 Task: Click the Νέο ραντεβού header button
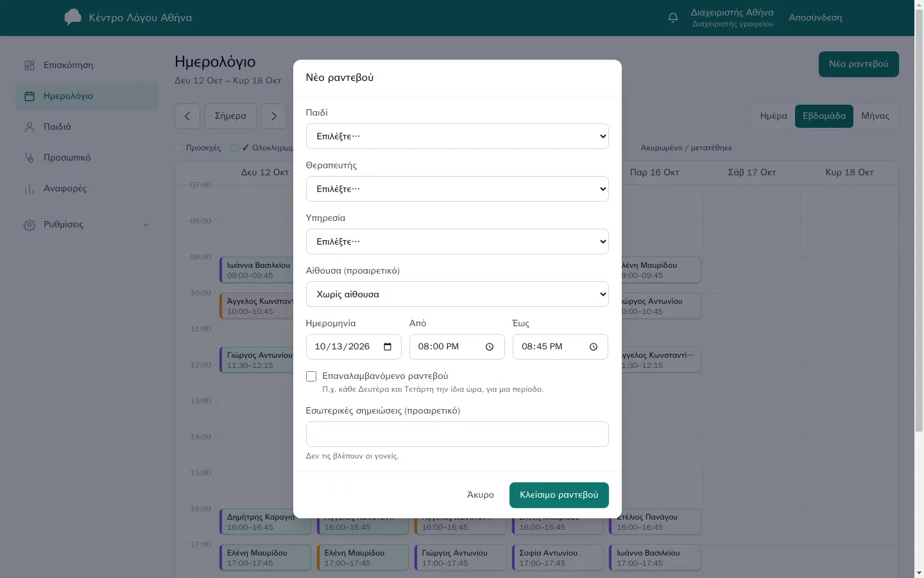(x=859, y=64)
